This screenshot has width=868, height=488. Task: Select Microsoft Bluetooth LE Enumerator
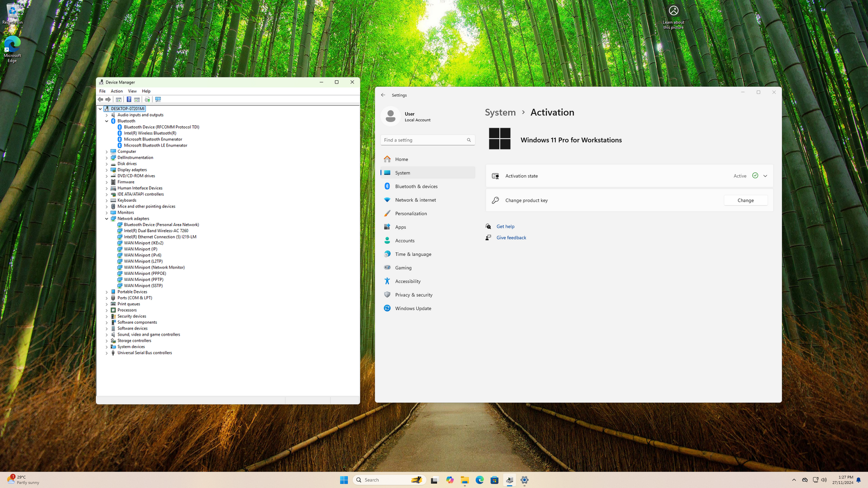(155, 145)
